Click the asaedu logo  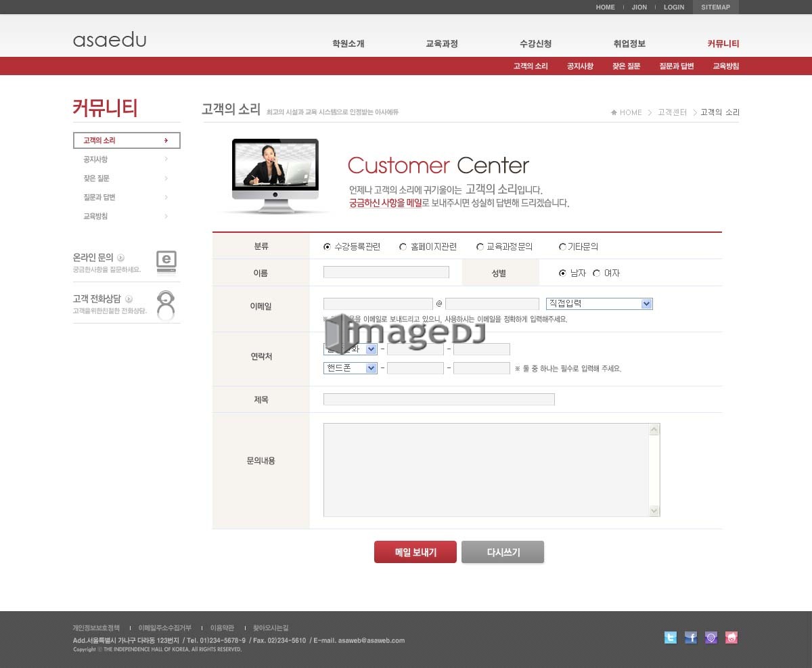coord(110,40)
